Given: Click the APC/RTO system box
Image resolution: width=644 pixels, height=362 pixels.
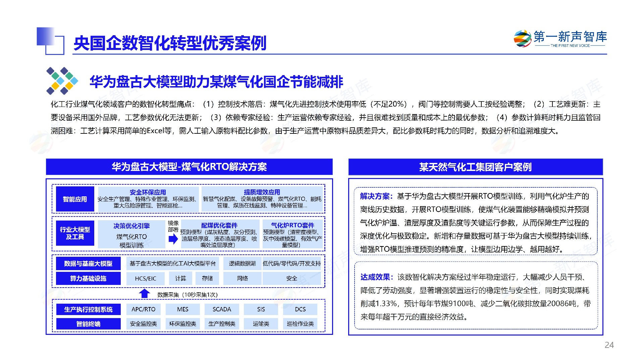Looking at the screenshot, I should (143, 309).
